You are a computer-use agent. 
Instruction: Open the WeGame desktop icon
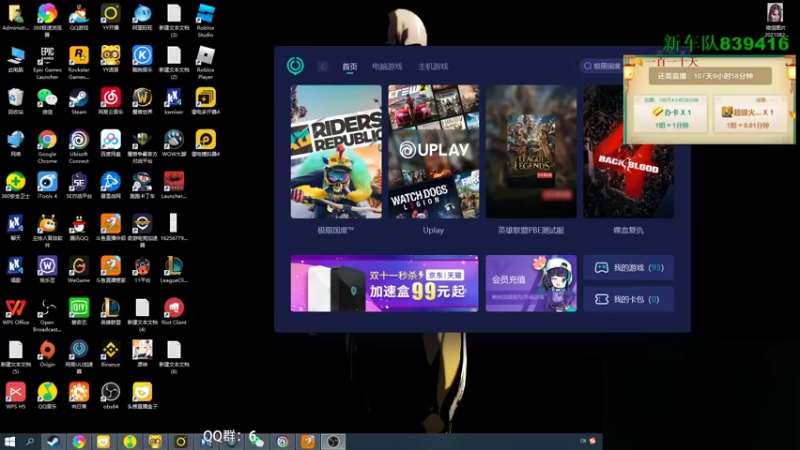(x=79, y=269)
